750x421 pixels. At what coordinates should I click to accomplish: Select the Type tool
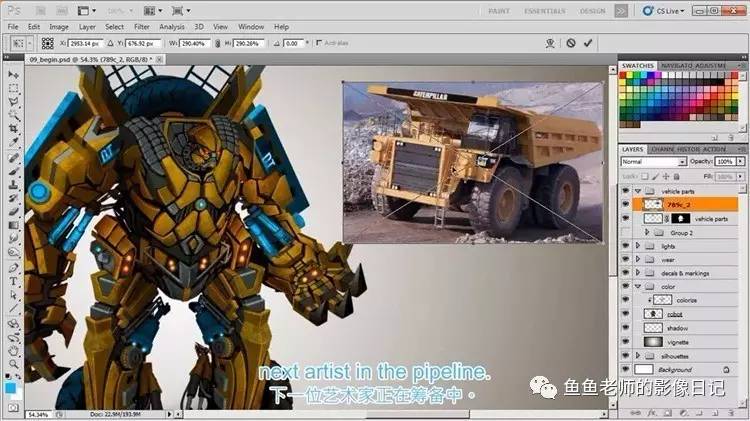tap(13, 281)
